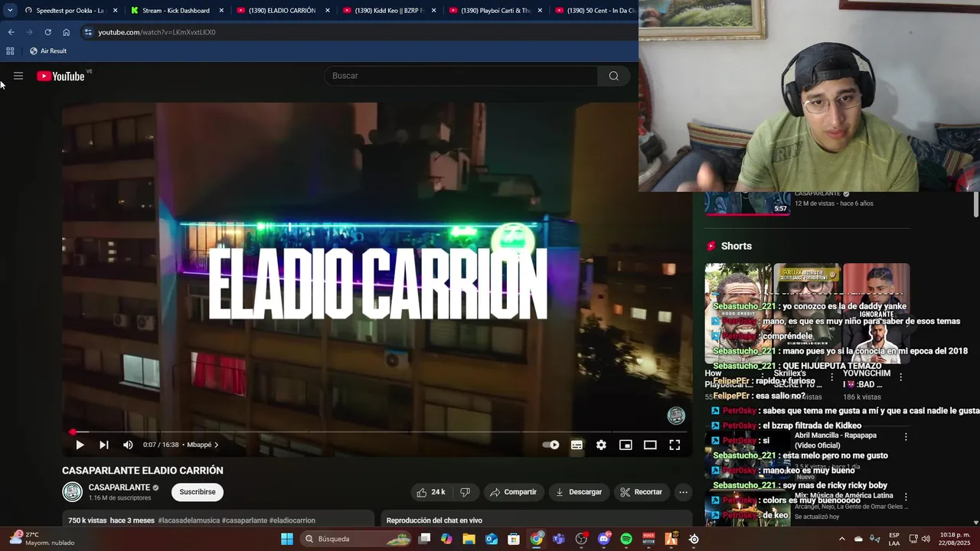Go to the YouTube home logo
Screen dimensions: 980x551
click(60, 76)
